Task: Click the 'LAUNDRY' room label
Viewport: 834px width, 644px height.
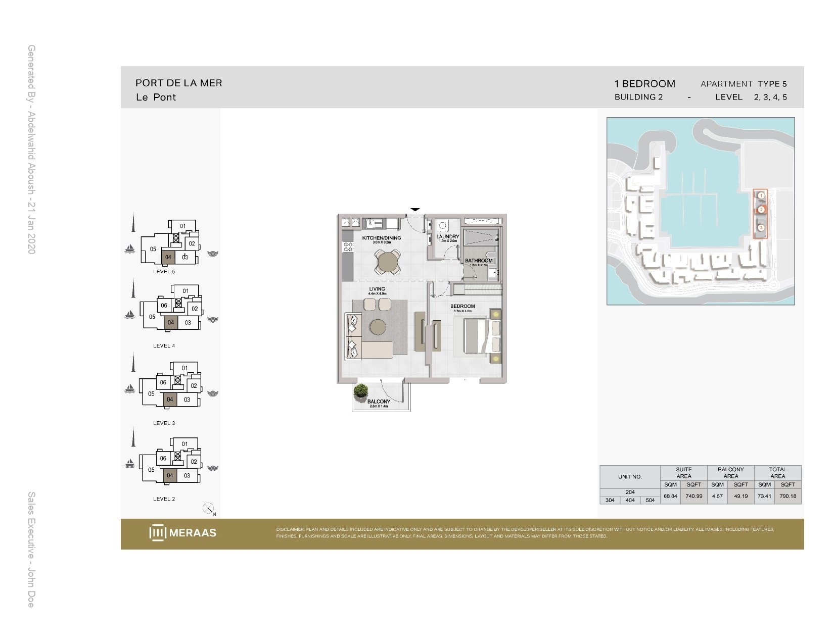Action: (x=448, y=236)
